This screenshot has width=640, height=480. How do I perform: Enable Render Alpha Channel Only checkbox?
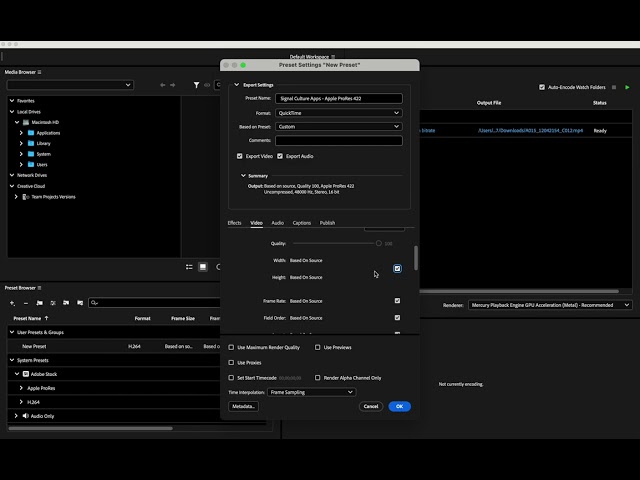pos(318,378)
